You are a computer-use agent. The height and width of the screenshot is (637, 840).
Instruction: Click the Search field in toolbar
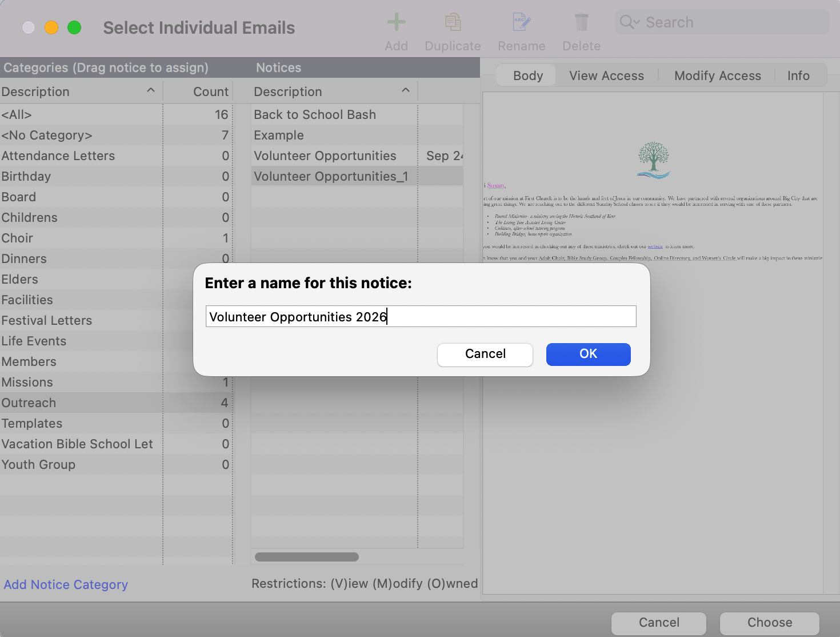(x=722, y=22)
